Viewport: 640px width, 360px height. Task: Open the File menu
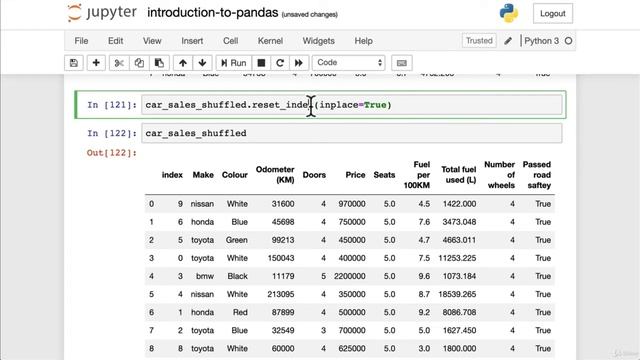(81, 41)
